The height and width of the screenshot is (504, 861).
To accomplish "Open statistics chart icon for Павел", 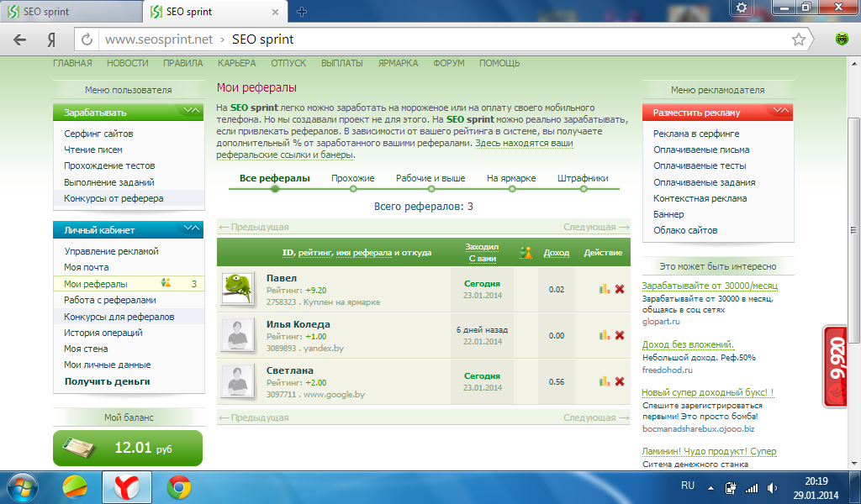I will [x=605, y=289].
